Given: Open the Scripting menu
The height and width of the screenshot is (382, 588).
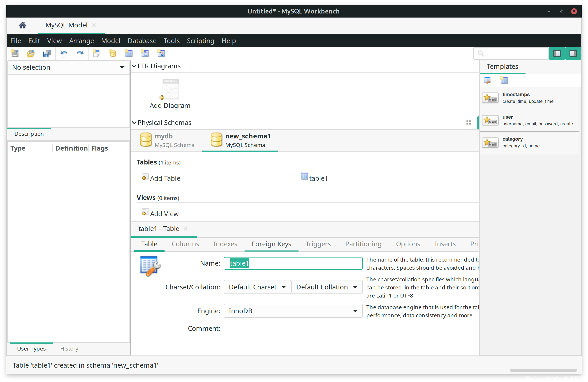Looking at the screenshot, I should coord(200,41).
